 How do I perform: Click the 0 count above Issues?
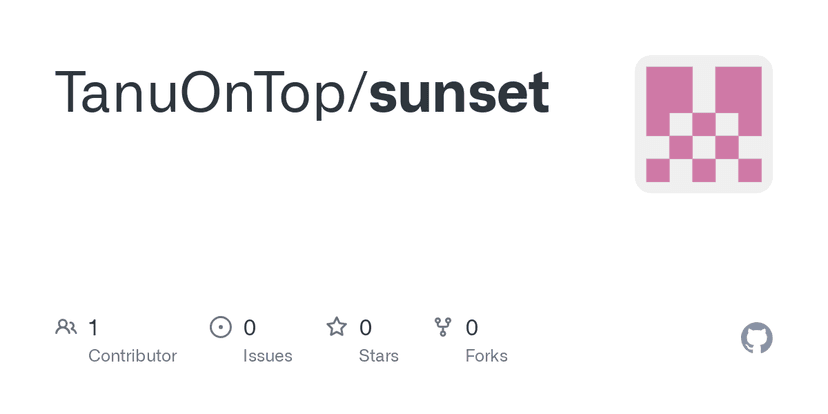(250, 327)
